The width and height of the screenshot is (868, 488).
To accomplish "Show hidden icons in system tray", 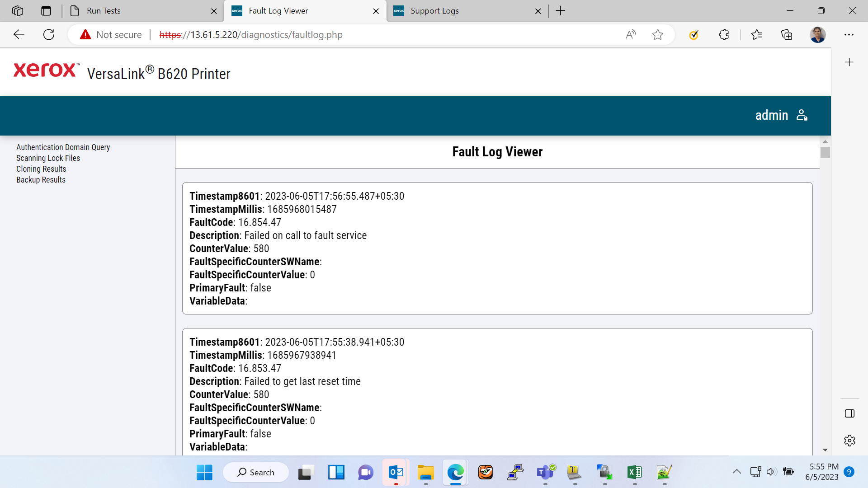I will (x=736, y=472).
